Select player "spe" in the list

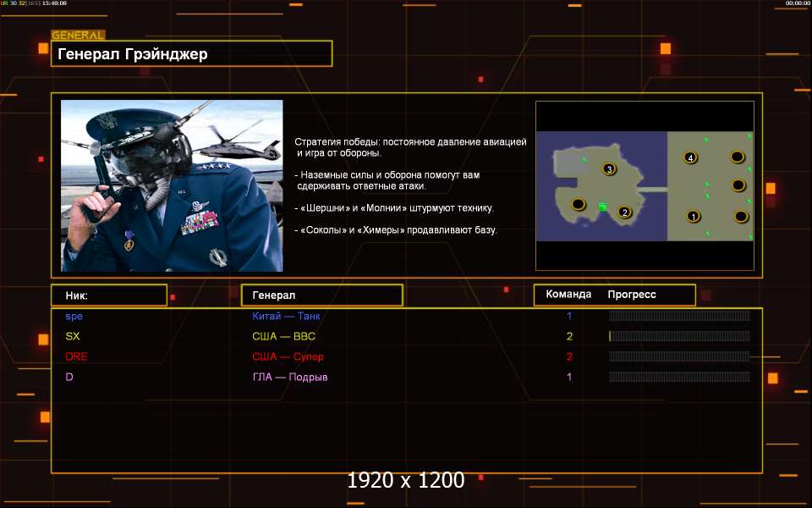point(74,316)
